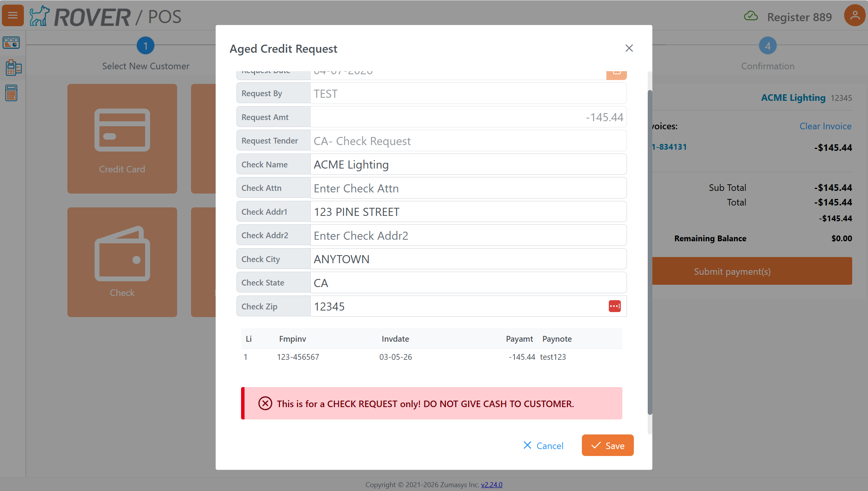Open the v2.24.0 version link
868x491 pixels.
coord(492,484)
